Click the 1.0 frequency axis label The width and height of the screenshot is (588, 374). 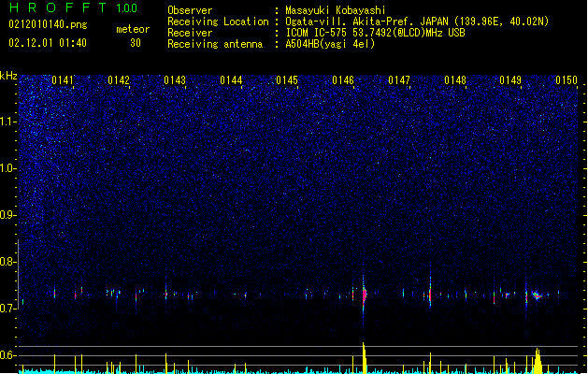pyautogui.click(x=7, y=168)
